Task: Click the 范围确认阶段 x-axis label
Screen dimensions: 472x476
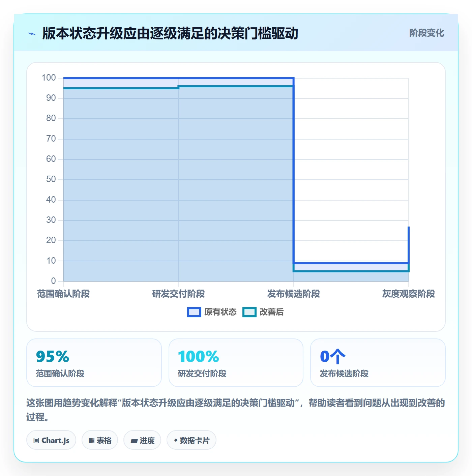Action: (63, 294)
